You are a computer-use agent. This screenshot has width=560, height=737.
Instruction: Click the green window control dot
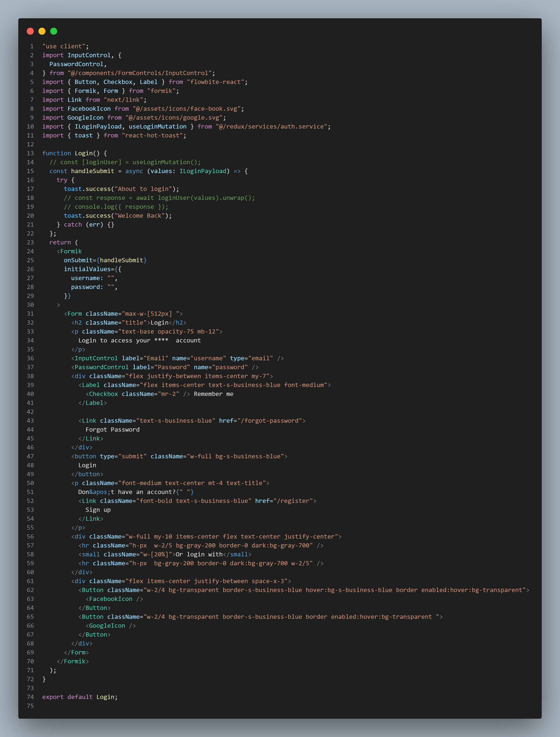53,31
